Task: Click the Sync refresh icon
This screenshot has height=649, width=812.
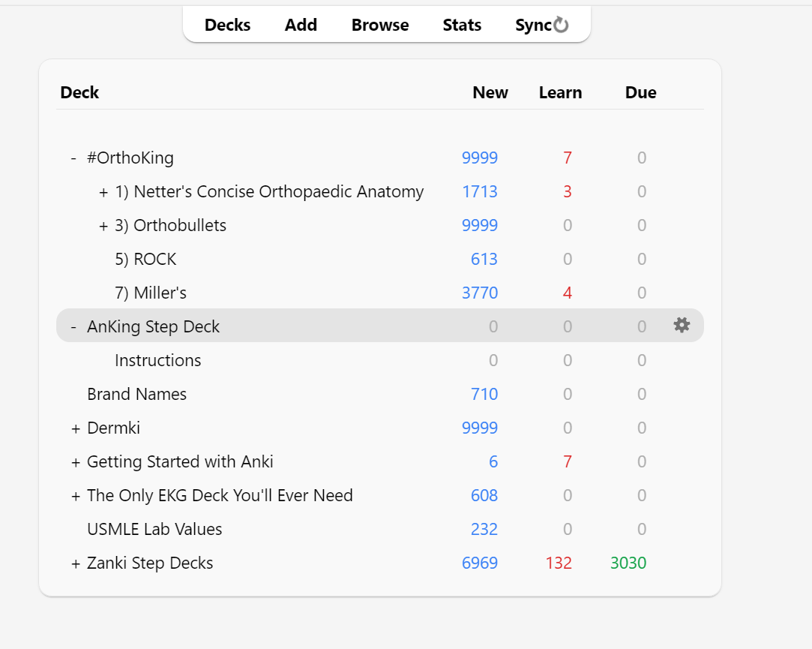Action: [x=562, y=26]
